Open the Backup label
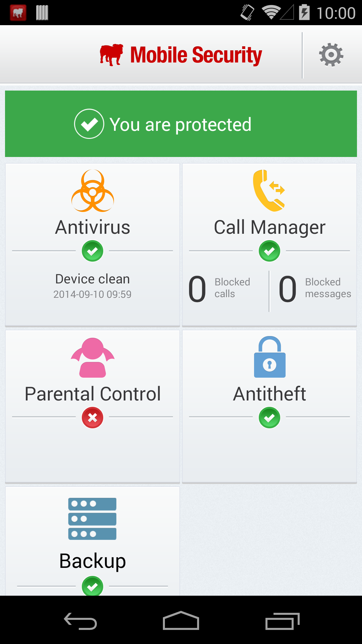The height and width of the screenshot is (644, 362). pos(93,561)
